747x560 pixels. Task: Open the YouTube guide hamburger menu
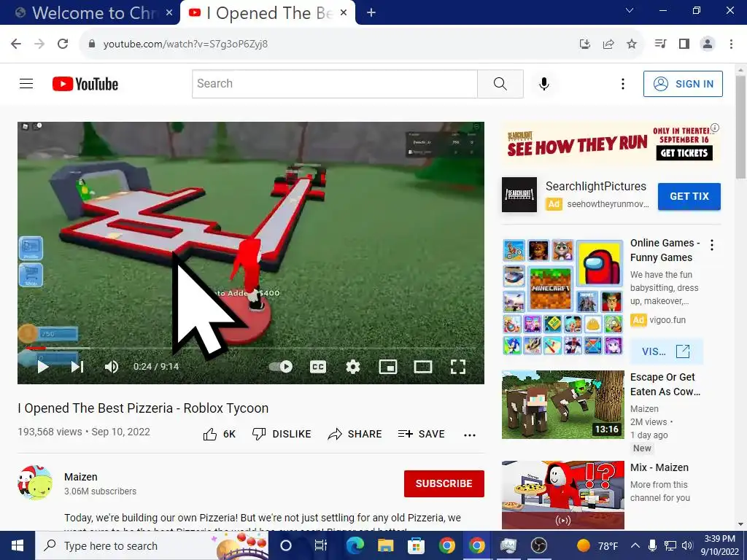(26, 84)
